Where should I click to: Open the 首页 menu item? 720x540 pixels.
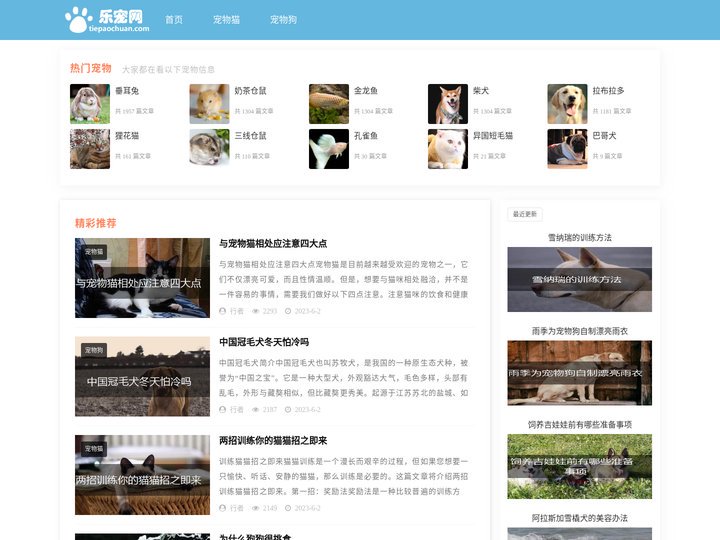tap(174, 20)
